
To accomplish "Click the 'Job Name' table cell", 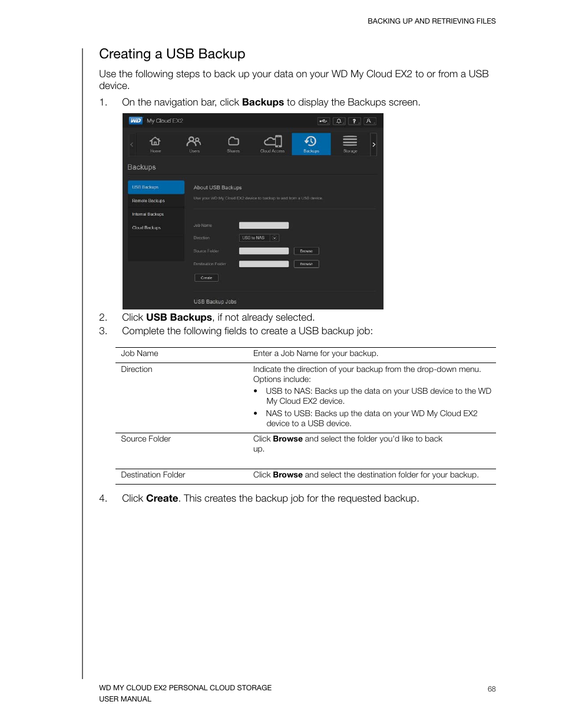I will pyautogui.click(x=140, y=353).
